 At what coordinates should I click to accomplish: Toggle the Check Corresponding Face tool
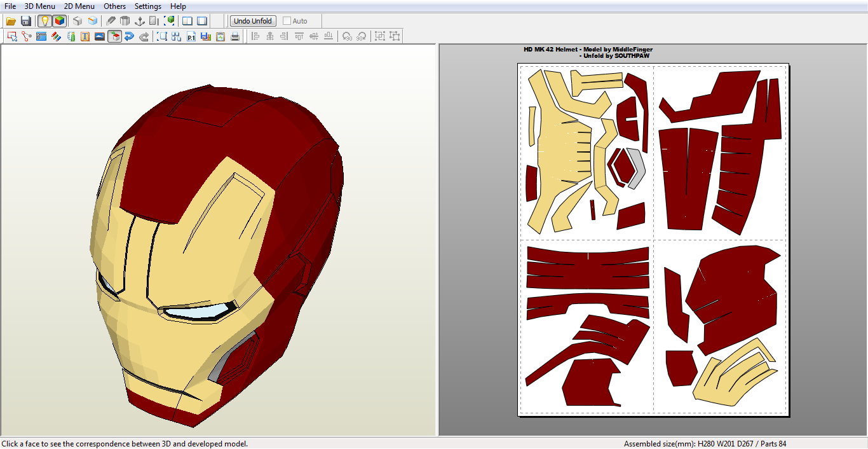click(x=114, y=36)
